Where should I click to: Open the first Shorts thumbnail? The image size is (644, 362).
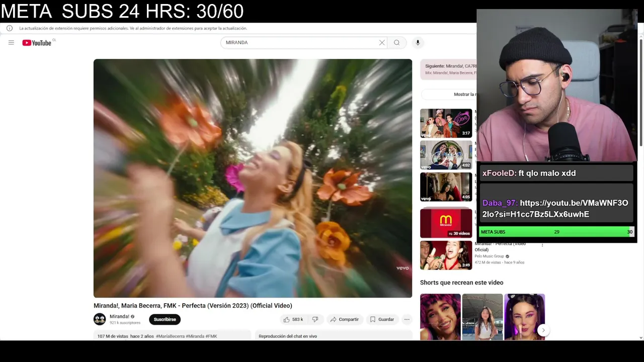point(440,317)
